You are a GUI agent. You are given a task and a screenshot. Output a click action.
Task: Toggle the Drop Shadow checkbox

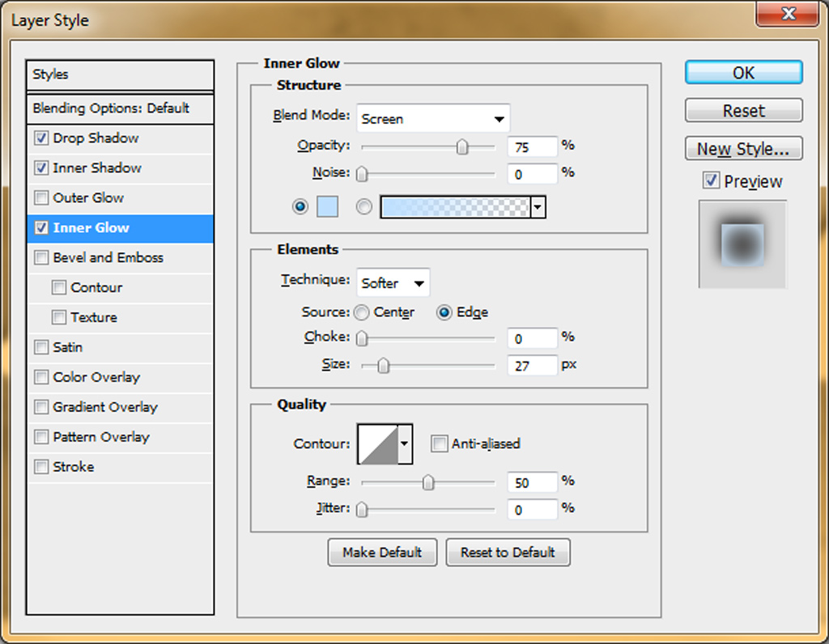tap(41, 138)
